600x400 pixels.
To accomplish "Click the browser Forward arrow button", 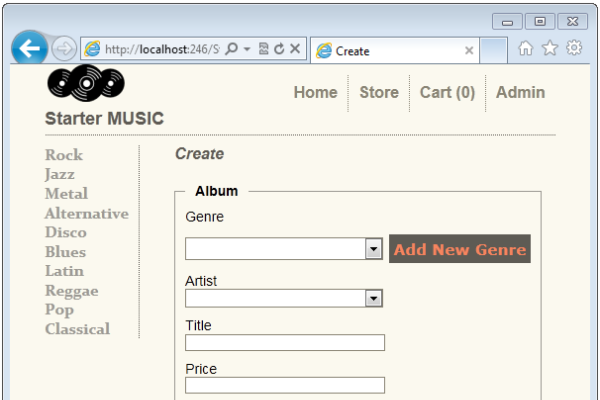I will pos(62,49).
